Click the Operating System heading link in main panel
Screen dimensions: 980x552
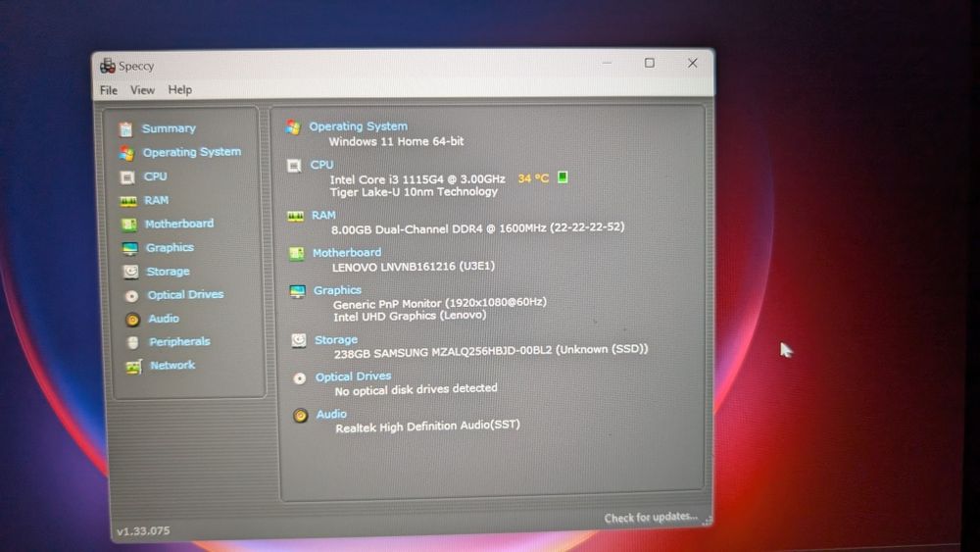pyautogui.click(x=358, y=126)
